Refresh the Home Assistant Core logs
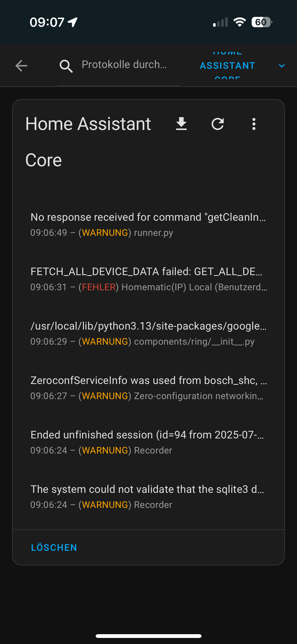This screenshot has height=644, width=297. pyautogui.click(x=218, y=124)
